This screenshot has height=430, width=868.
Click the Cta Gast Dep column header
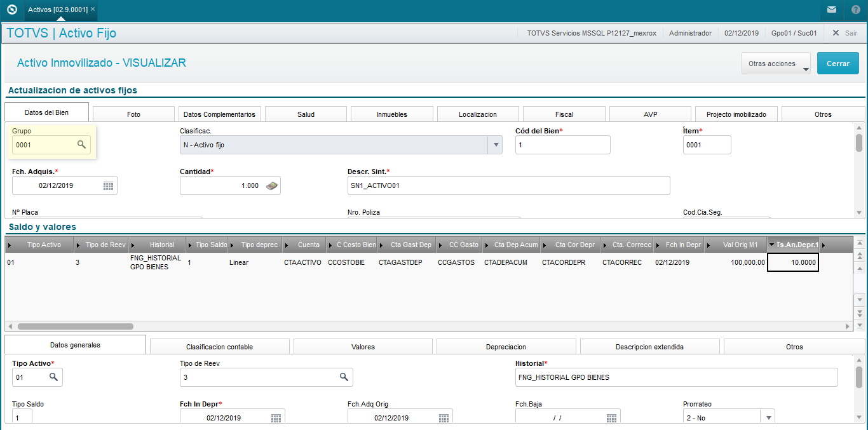[x=407, y=245]
